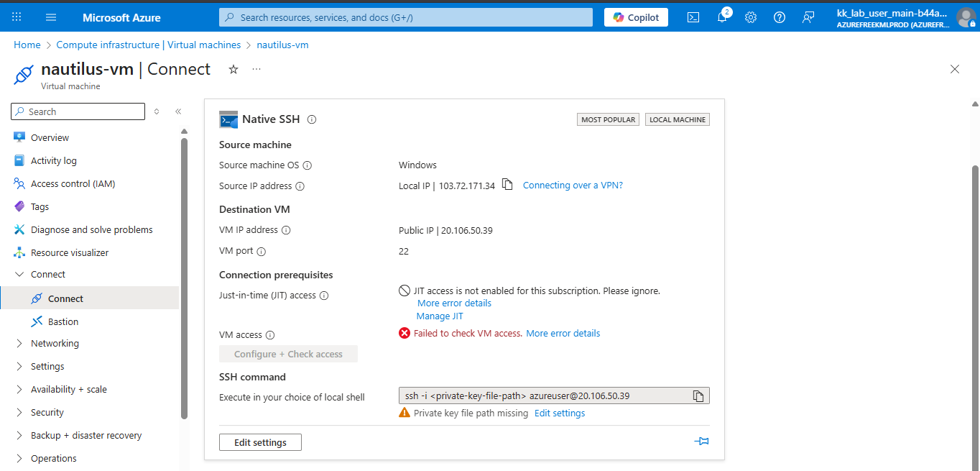
Task: Open Bastion from the sidebar
Action: [63, 321]
